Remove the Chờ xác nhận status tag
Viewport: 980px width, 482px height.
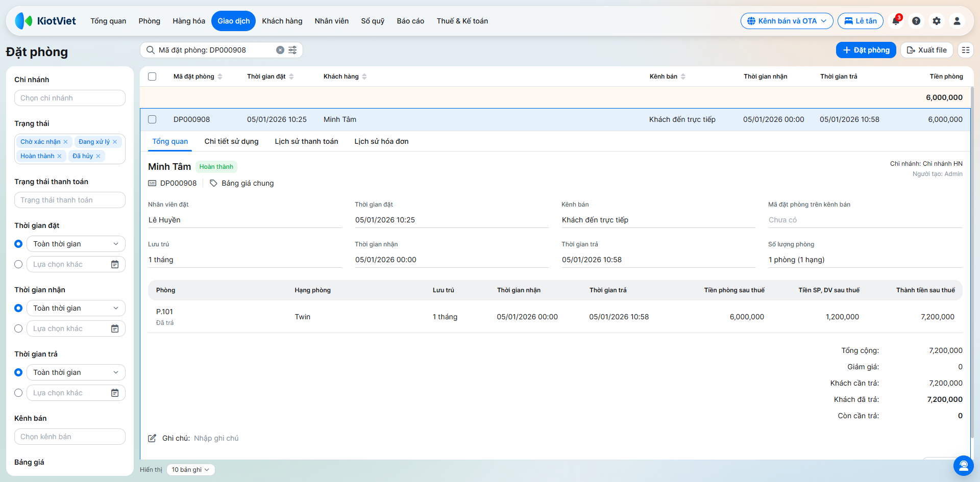[65, 142]
